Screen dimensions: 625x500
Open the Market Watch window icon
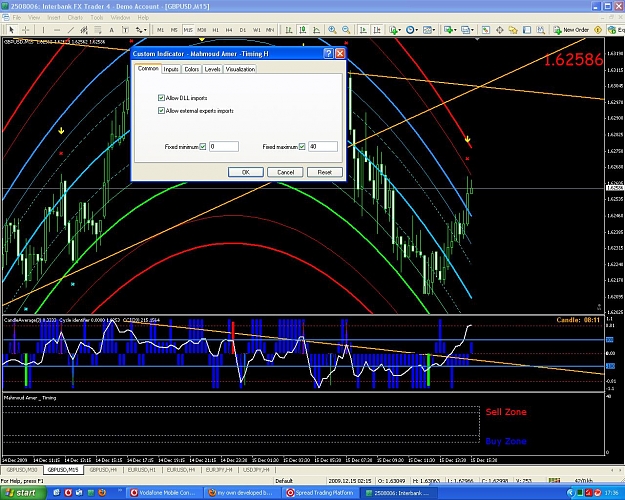coord(486,30)
